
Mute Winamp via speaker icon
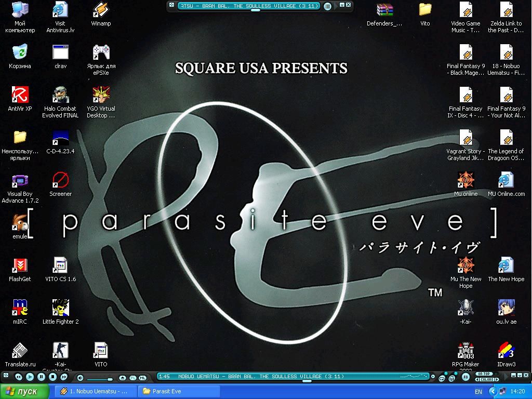coord(80,378)
